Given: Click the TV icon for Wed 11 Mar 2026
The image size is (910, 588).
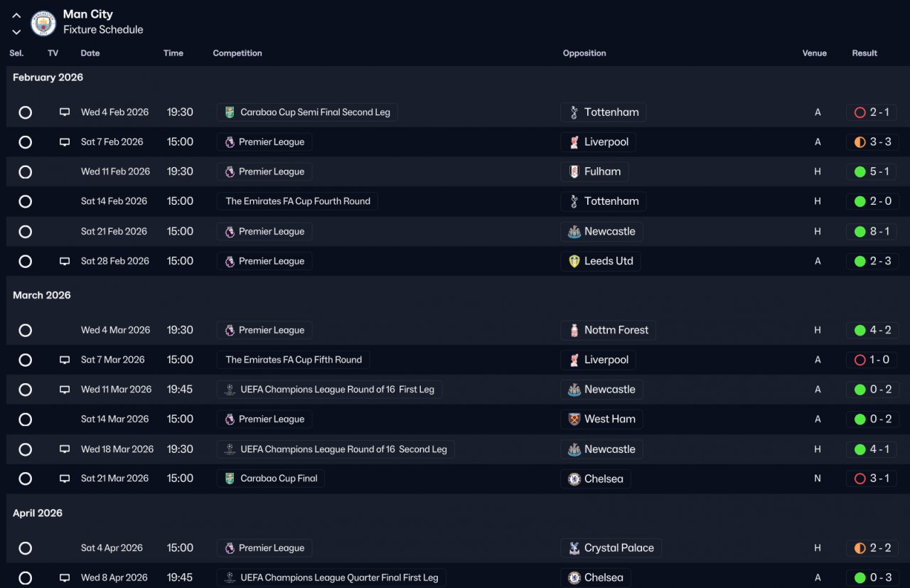Looking at the screenshot, I should coord(65,390).
